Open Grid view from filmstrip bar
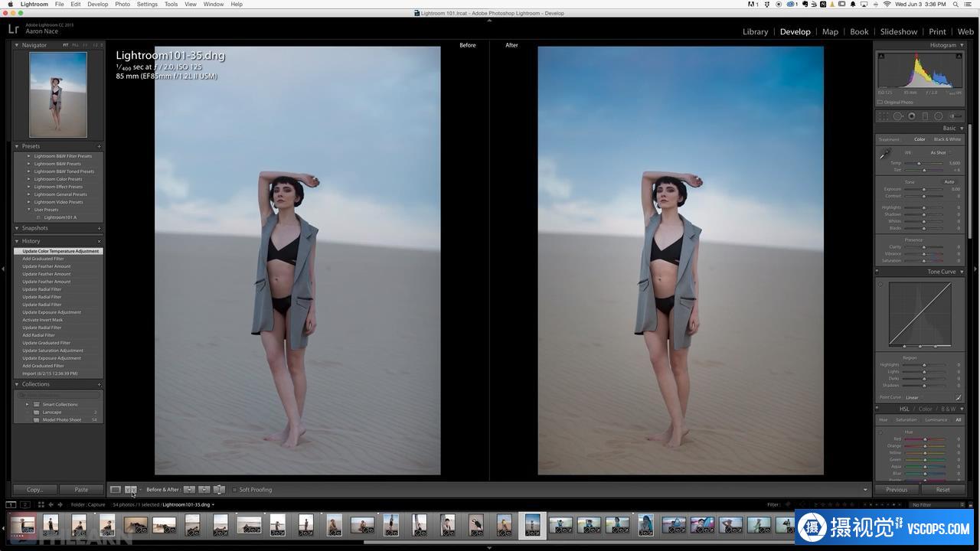The image size is (980, 551). pos(41,505)
